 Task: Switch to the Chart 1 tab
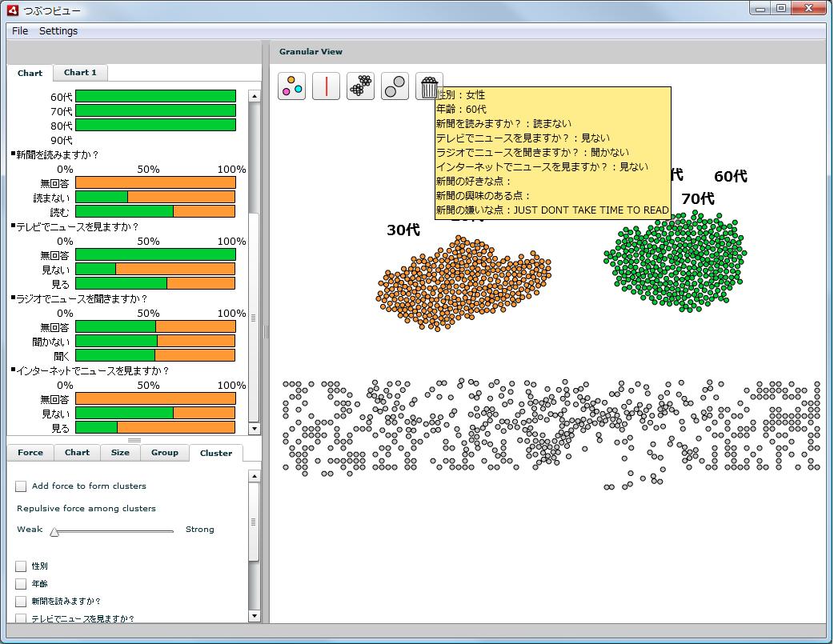80,73
